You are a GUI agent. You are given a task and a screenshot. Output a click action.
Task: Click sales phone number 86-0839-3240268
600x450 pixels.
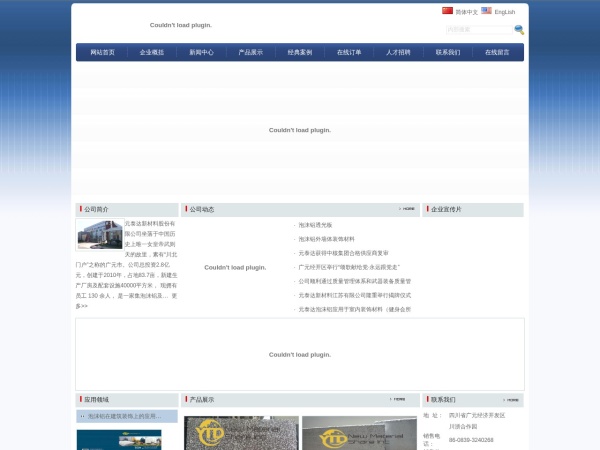coord(471,440)
